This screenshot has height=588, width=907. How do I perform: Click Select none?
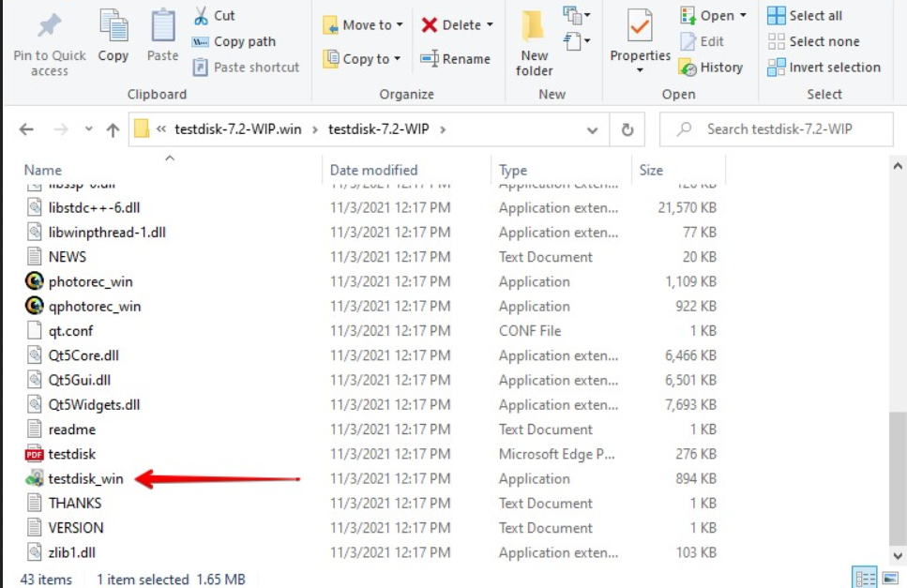(813, 41)
